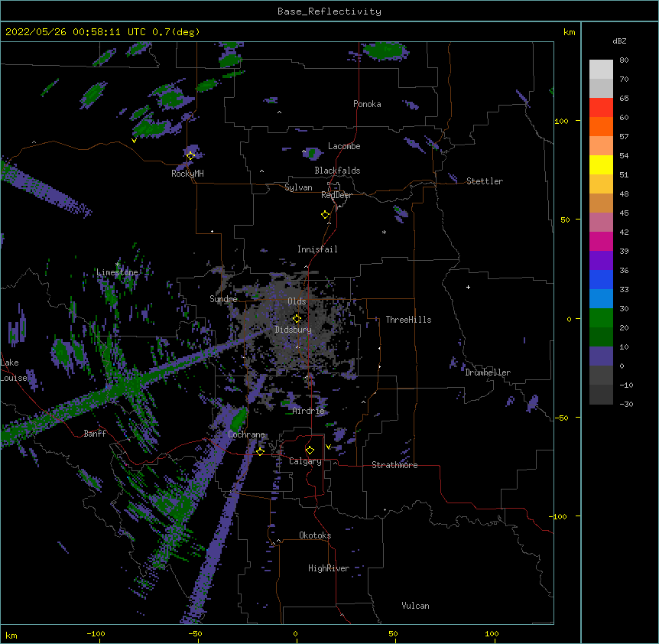Viewport: 659px width, 644px height.
Task: Pick the bright yellow swatch in dBZ legend
Action: (x=601, y=164)
